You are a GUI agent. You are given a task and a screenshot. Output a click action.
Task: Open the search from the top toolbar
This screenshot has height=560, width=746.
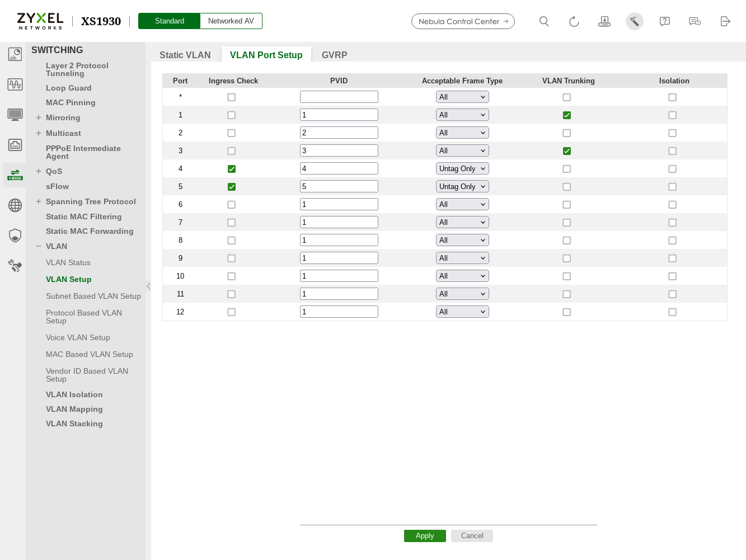click(543, 21)
